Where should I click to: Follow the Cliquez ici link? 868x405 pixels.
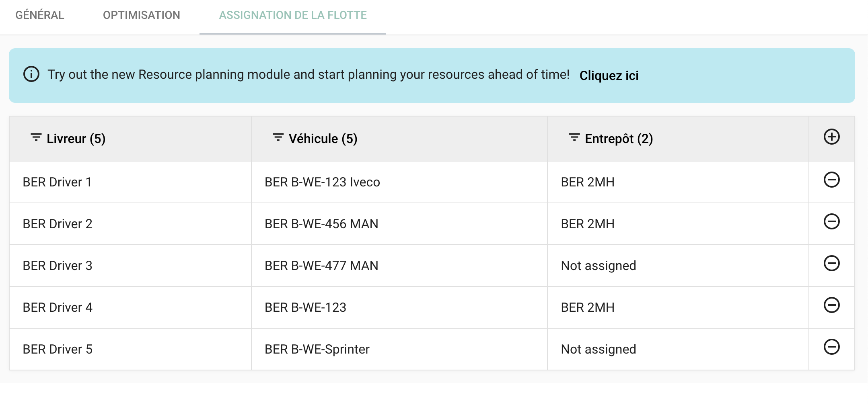[609, 76]
